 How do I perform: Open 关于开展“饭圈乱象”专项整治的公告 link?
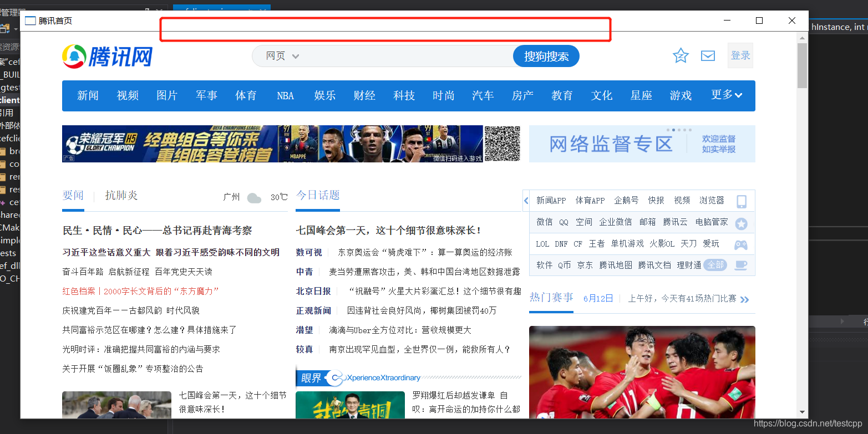[x=133, y=369]
